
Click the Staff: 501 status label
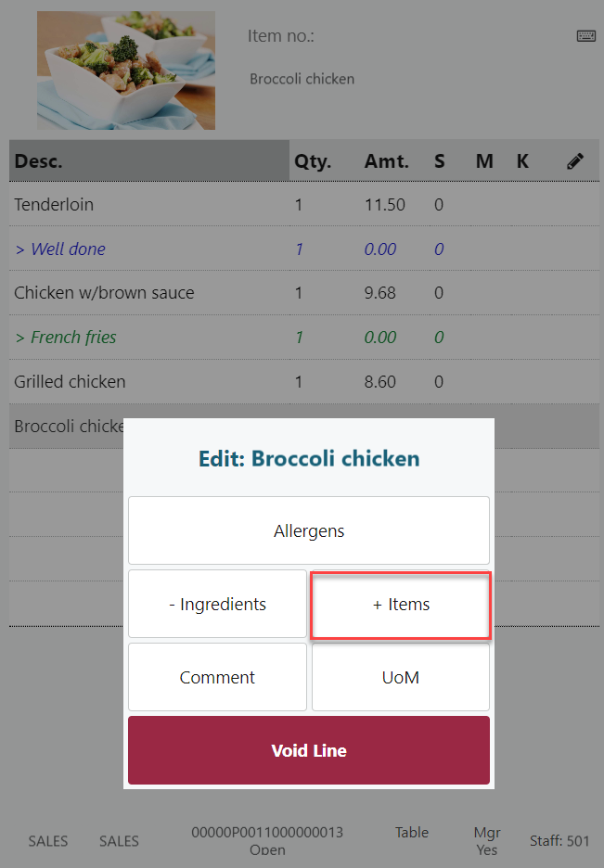click(559, 841)
